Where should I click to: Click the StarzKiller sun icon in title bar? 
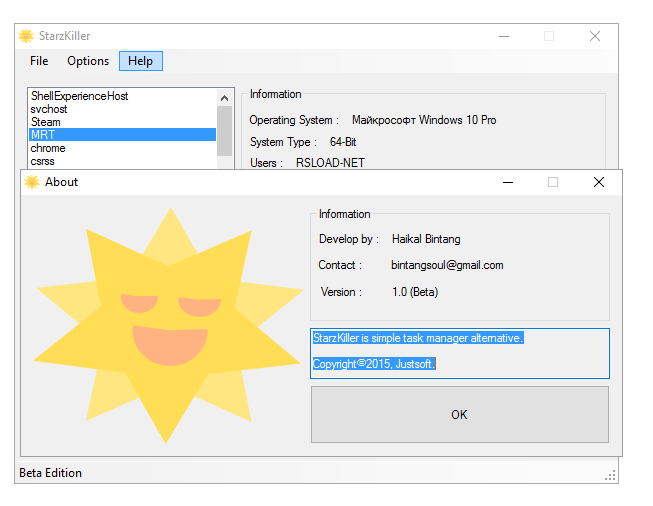pyautogui.click(x=26, y=36)
